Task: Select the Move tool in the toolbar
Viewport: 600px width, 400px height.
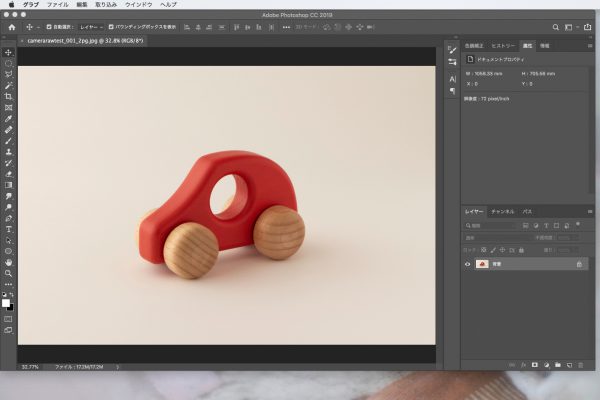Action: pos(9,52)
